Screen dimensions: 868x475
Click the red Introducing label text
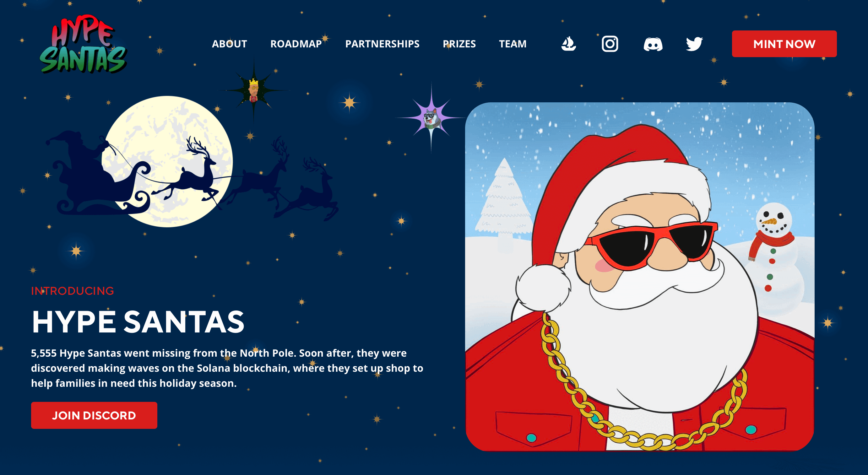[73, 291]
